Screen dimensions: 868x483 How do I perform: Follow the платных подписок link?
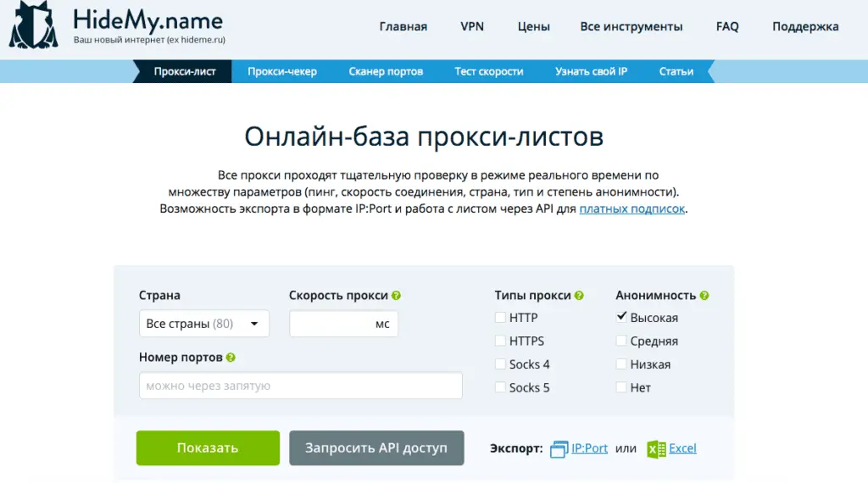632,208
